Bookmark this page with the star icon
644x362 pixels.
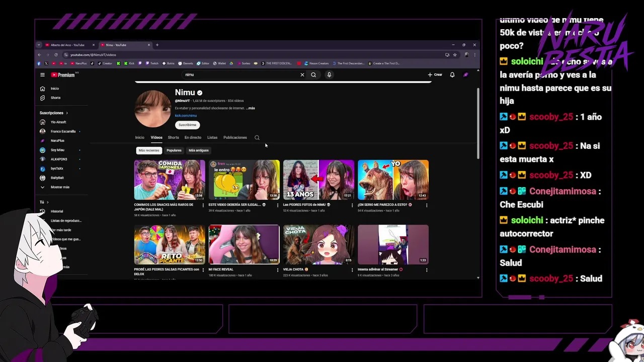coord(455,55)
